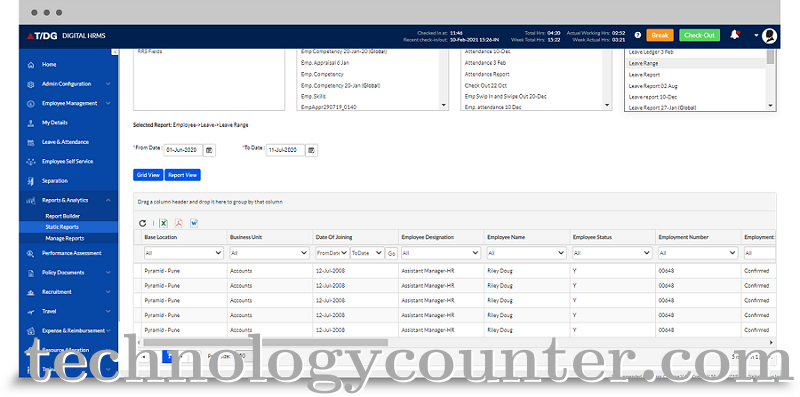Open the Employee Name filter dropdown

[x=527, y=253]
